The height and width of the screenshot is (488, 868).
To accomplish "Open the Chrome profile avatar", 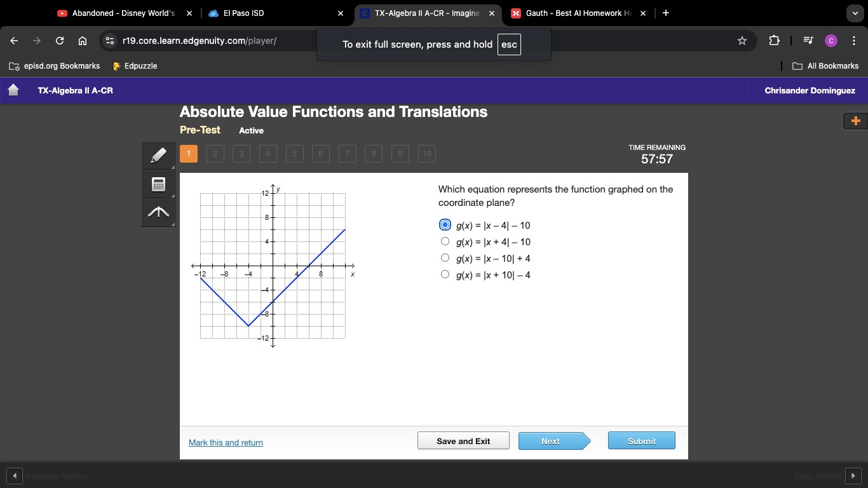I will click(x=831, y=41).
